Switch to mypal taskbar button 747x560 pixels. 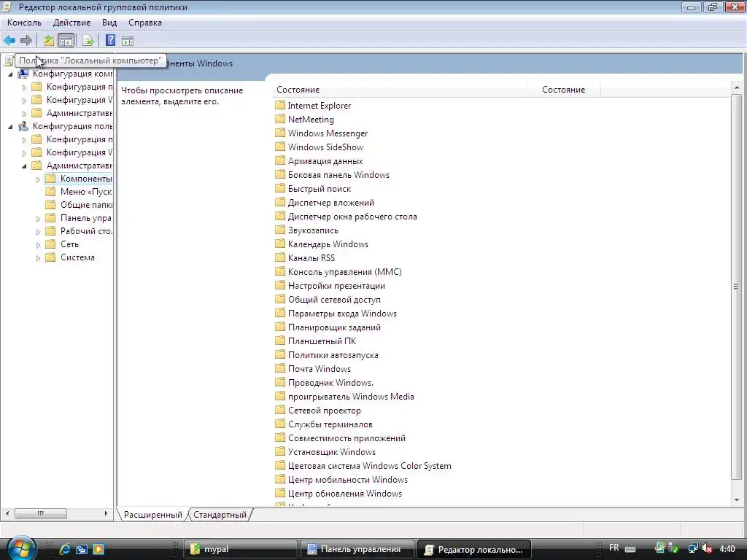[240, 549]
